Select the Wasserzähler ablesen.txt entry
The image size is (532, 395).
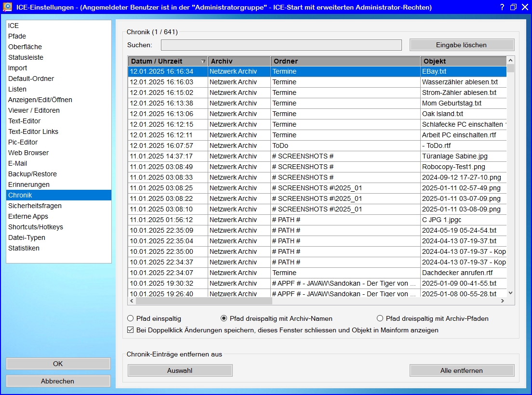[464, 82]
